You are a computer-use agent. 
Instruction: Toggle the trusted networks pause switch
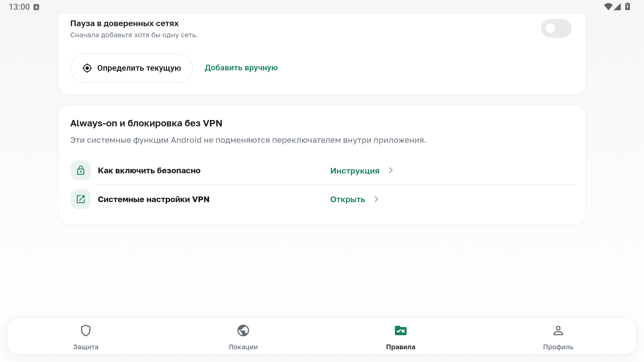[x=556, y=28]
